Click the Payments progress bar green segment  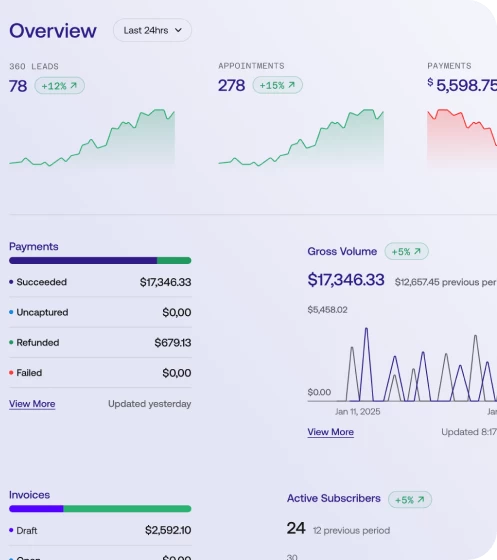(x=174, y=260)
